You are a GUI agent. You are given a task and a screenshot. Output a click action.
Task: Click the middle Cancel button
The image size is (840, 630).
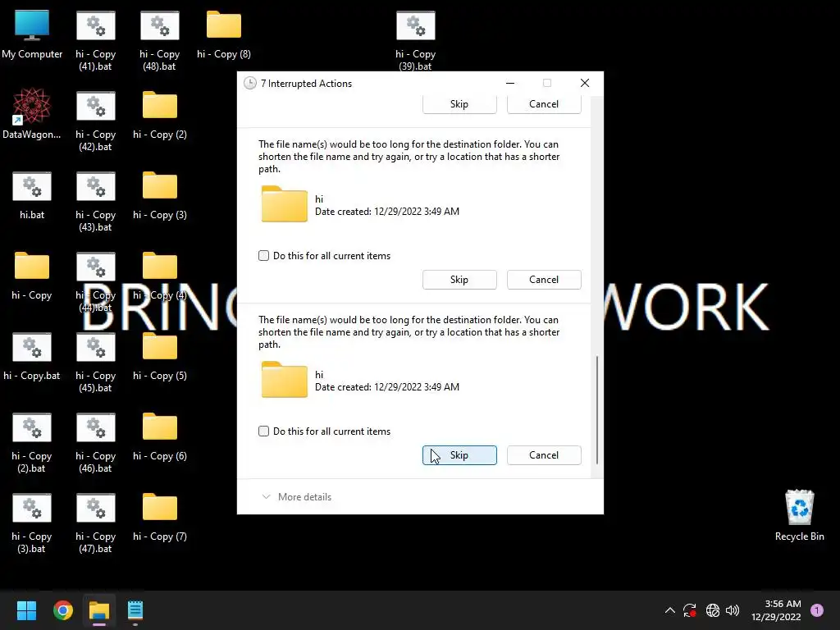[545, 280]
